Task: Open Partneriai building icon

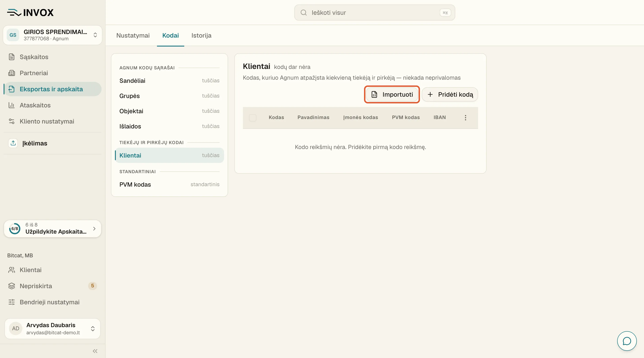Action: pyautogui.click(x=11, y=73)
